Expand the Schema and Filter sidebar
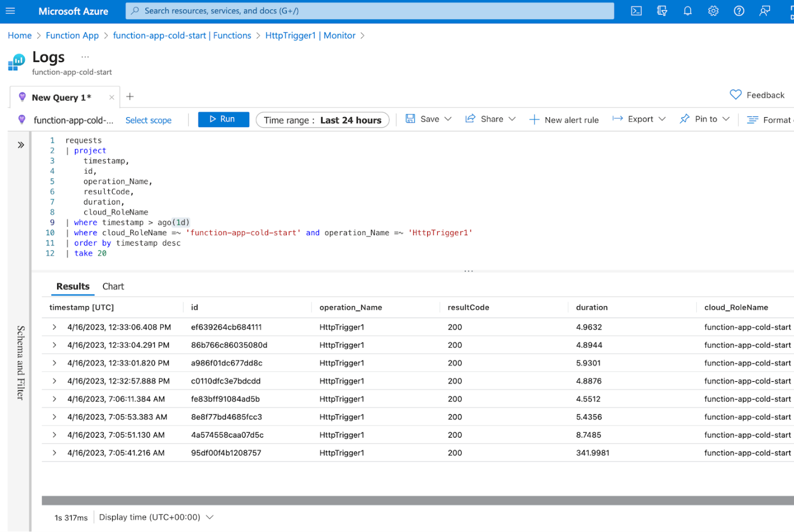Screen dimensions: 794x532 (21, 145)
